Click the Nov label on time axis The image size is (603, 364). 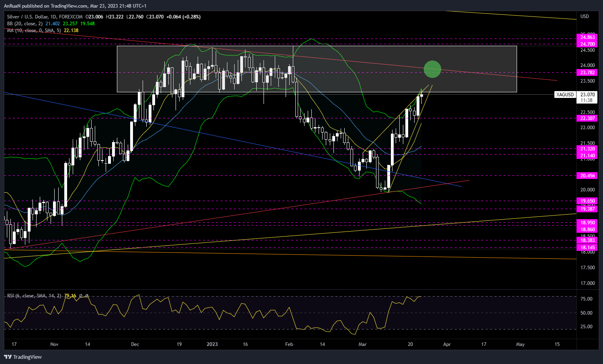click(x=55, y=344)
